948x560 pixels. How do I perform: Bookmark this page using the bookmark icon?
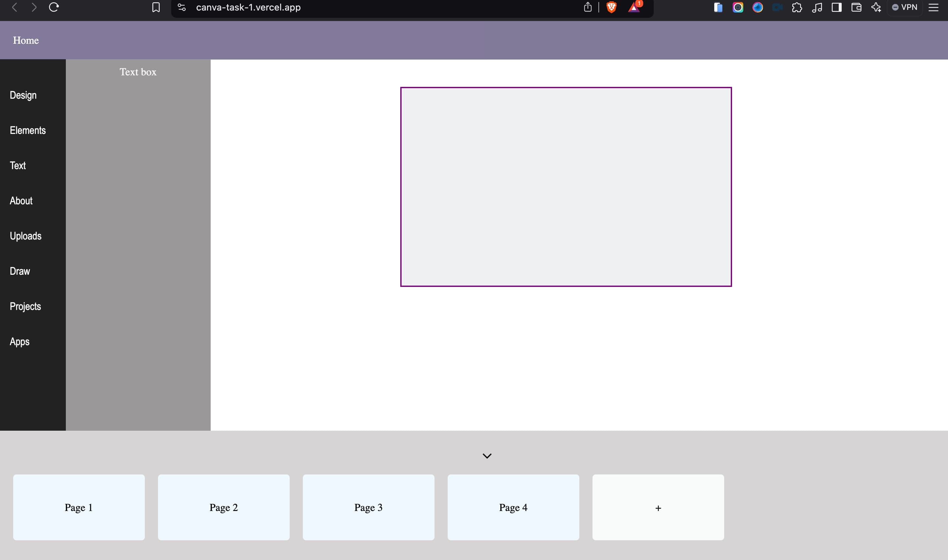(x=156, y=7)
